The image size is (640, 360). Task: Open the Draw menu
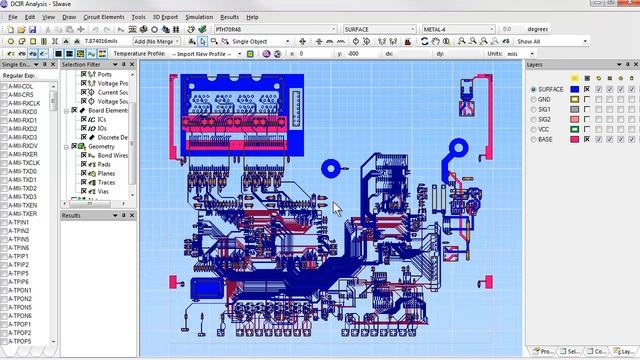69,17
